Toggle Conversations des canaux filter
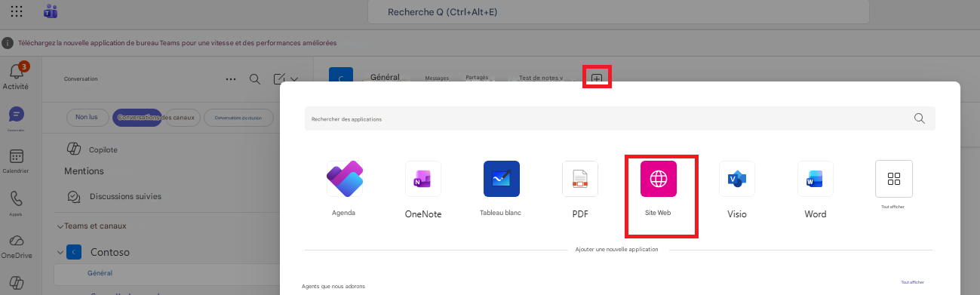The height and width of the screenshot is (295, 980). click(157, 118)
